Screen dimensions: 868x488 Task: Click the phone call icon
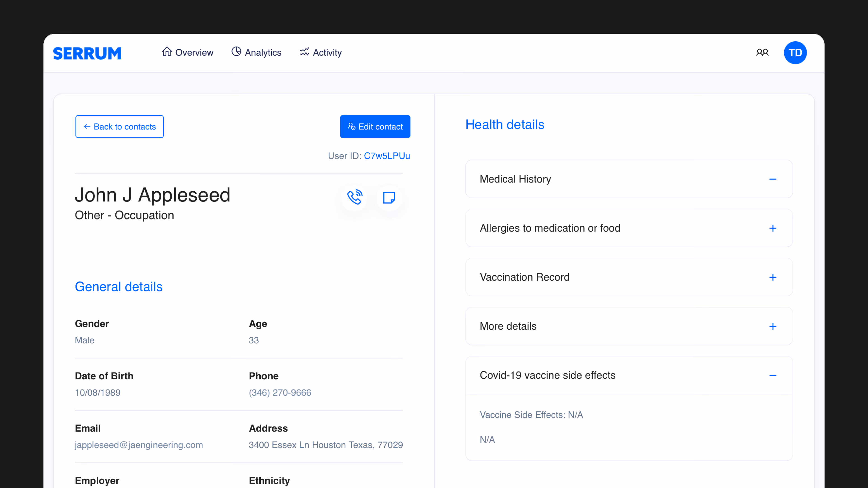[x=354, y=197]
